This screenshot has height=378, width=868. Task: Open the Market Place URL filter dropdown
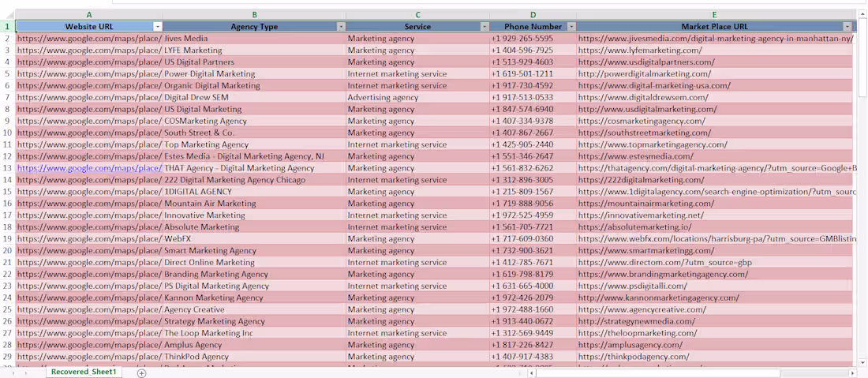pyautogui.click(x=847, y=27)
